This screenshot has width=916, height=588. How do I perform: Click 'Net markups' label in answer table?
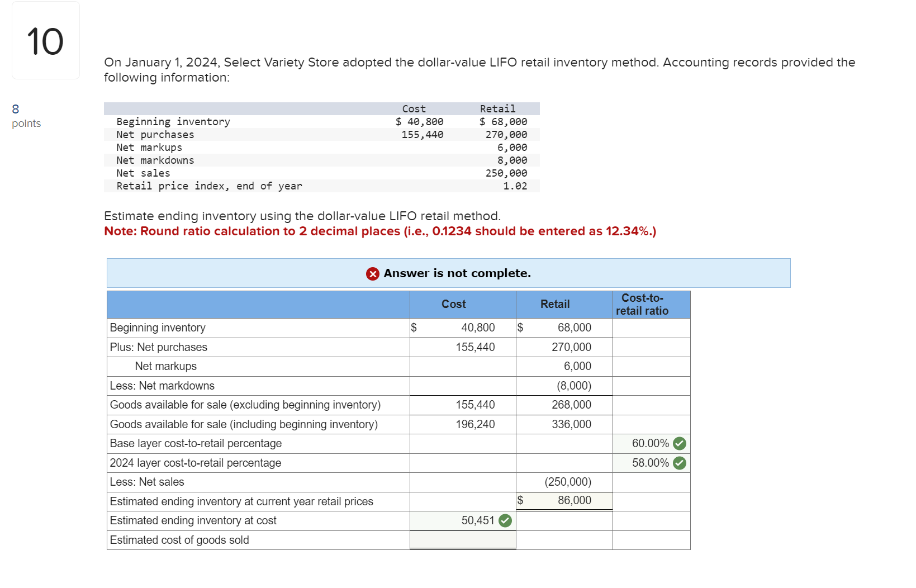166,367
